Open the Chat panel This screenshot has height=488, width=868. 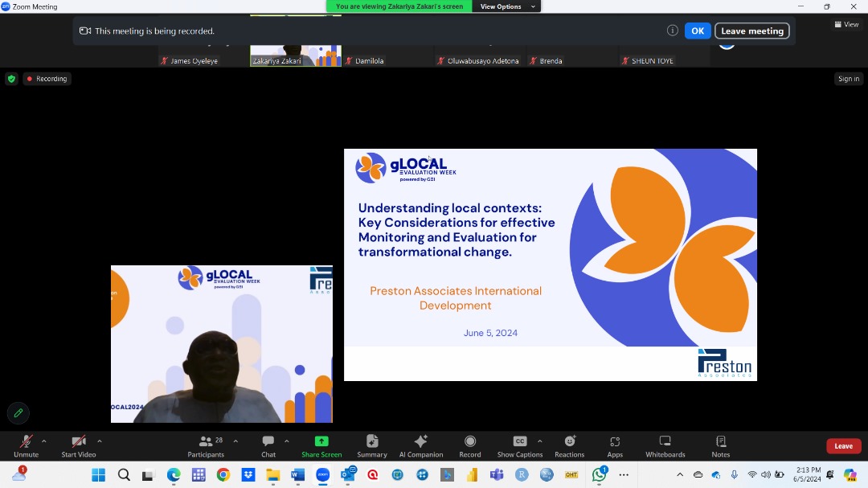tap(268, 446)
